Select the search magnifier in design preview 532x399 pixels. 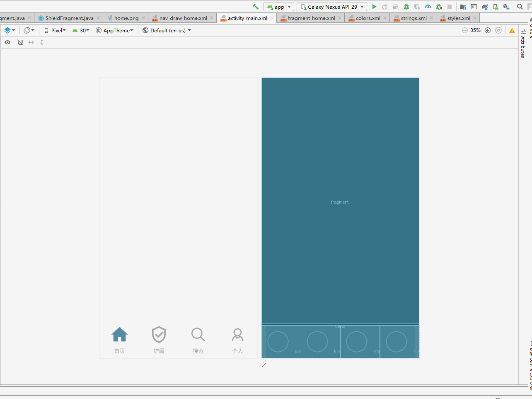(198, 334)
